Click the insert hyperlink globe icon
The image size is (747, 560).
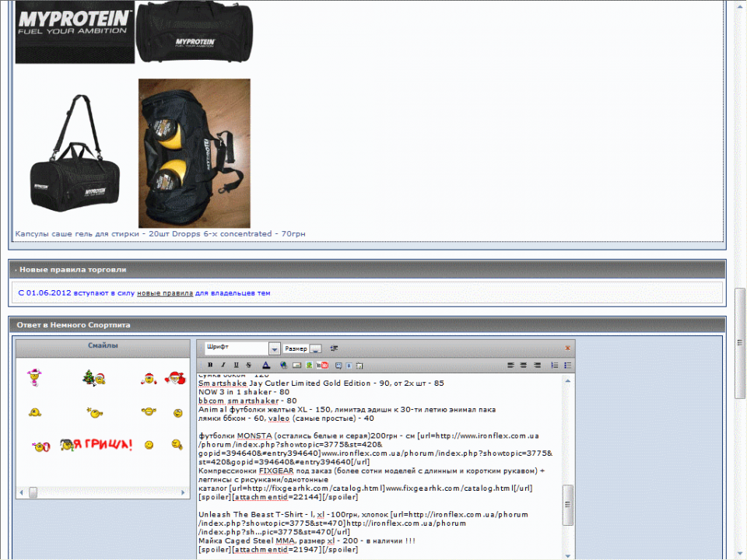283,365
